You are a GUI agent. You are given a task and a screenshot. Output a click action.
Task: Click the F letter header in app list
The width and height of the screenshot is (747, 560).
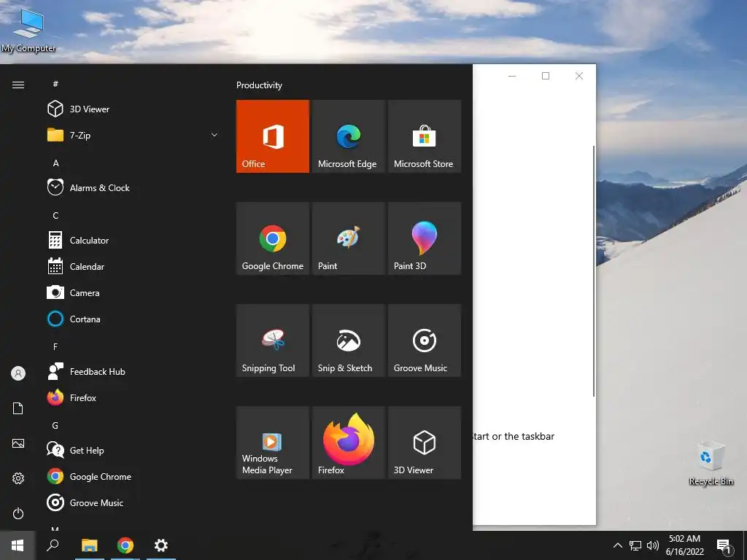pos(55,346)
